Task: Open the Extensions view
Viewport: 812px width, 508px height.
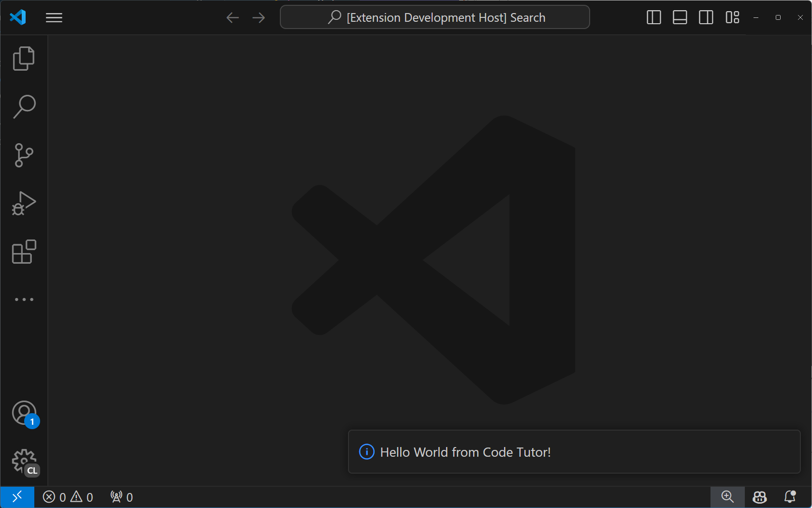Action: point(24,252)
